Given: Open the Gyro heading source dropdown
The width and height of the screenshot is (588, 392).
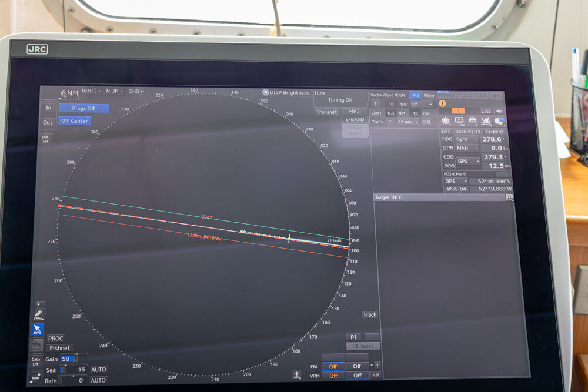Looking at the screenshot, I should [x=467, y=139].
